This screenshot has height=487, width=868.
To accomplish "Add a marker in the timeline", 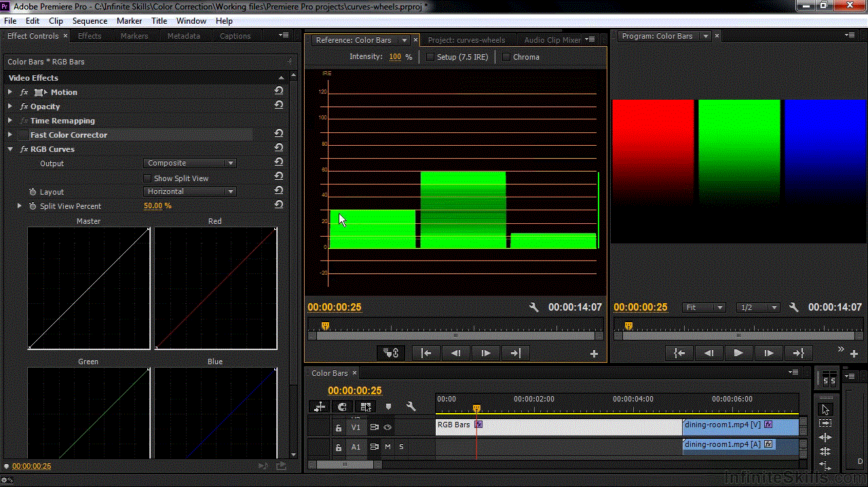I will coord(388,407).
